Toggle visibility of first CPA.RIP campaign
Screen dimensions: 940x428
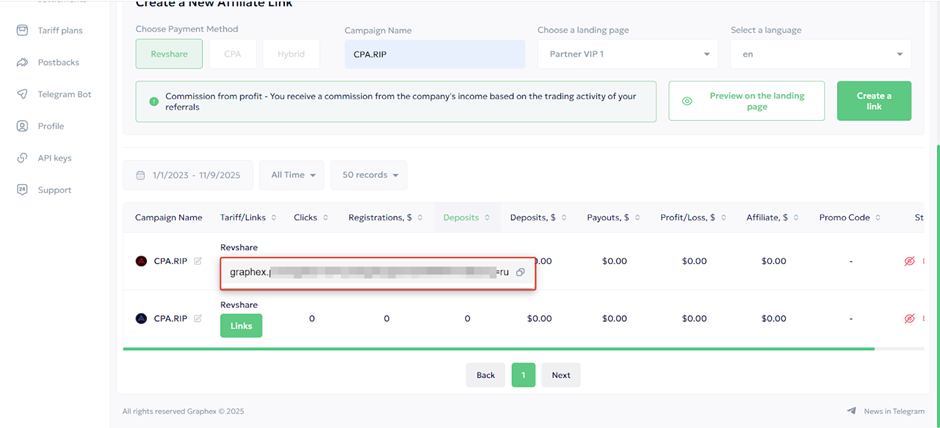click(909, 261)
